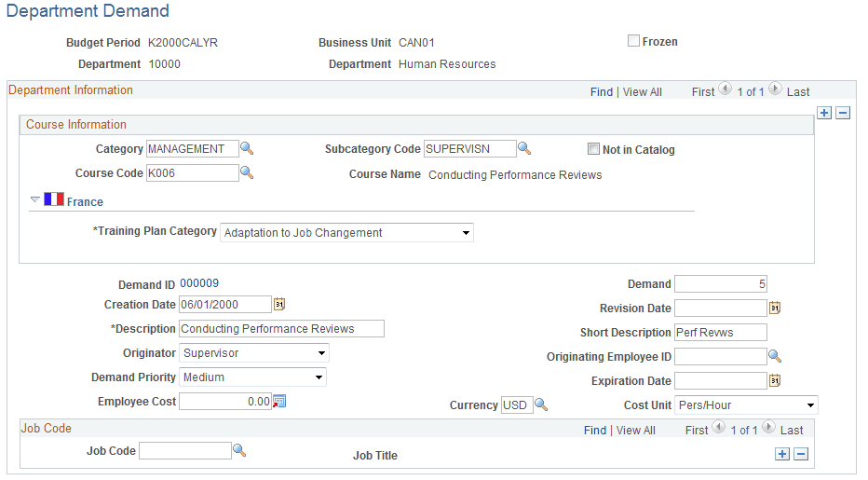The width and height of the screenshot is (868, 480).
Task: Delete the Department Information row with minus
Action: coord(842,113)
